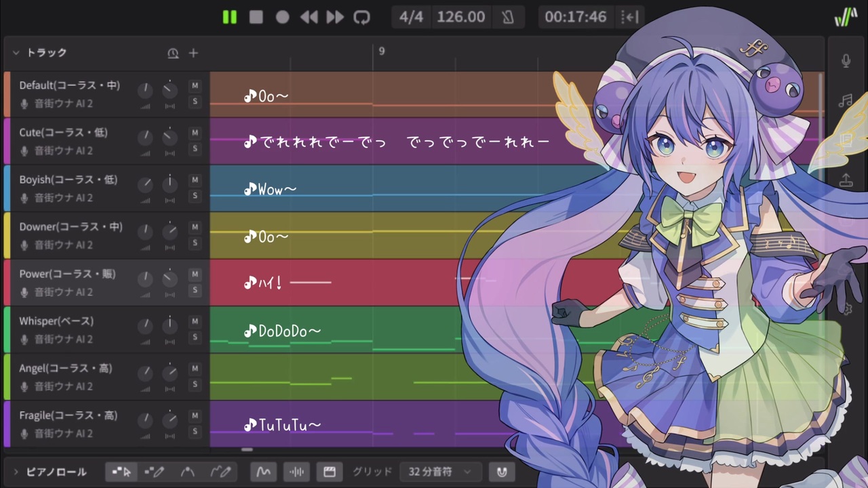Expand the ピアノロール panel
This screenshot has width=868, height=488.
[x=16, y=472]
